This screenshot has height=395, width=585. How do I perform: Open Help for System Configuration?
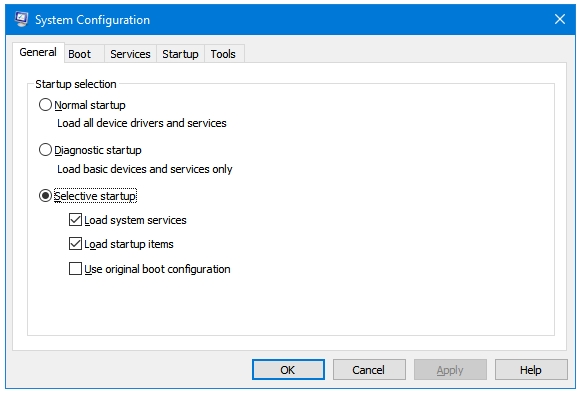(531, 370)
